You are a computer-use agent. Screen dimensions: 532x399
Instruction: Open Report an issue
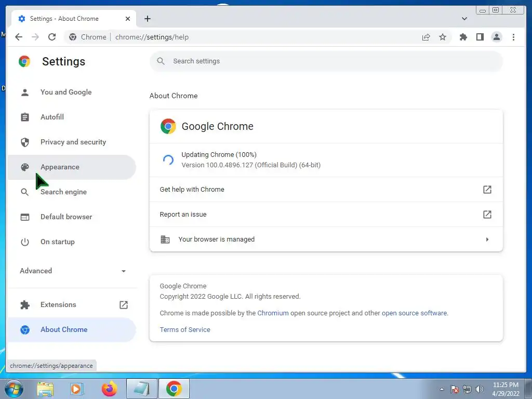click(x=326, y=215)
